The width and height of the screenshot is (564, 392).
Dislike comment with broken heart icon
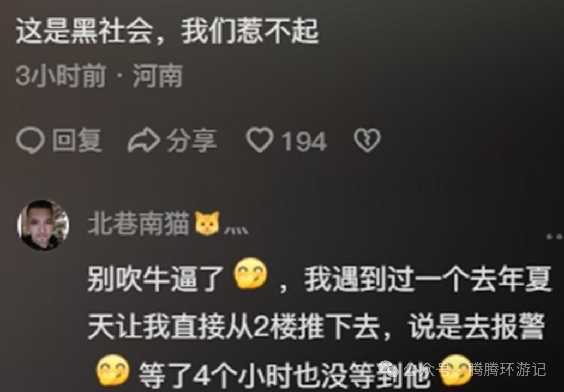(367, 140)
